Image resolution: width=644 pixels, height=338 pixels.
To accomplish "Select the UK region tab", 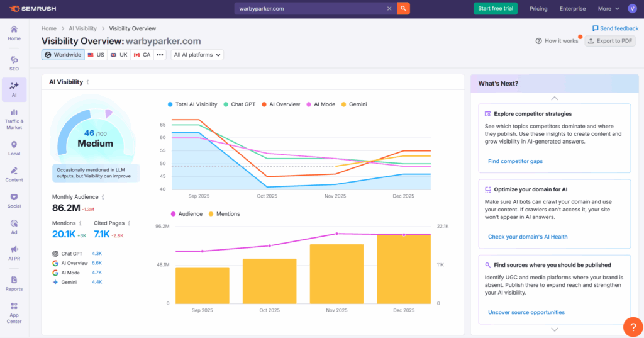I will click(x=119, y=55).
